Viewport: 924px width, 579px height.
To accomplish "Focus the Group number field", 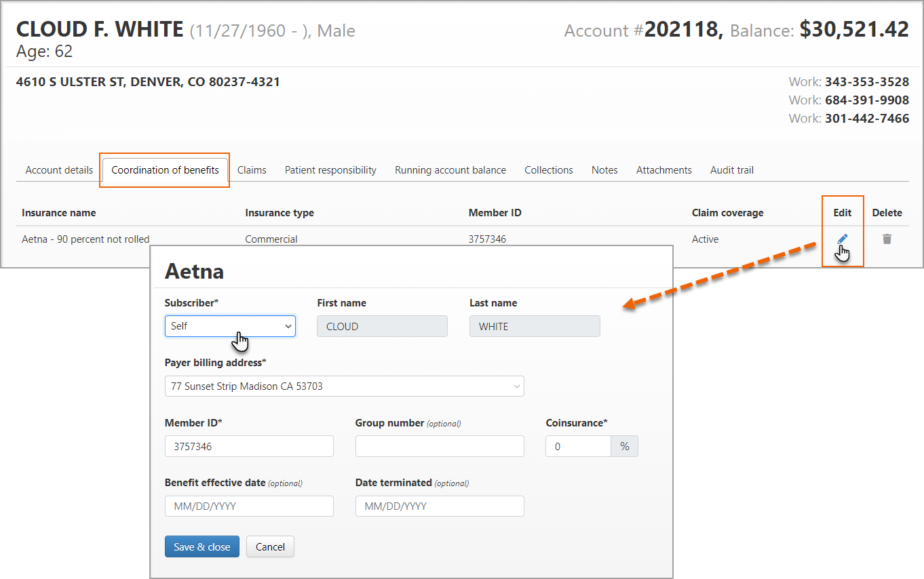I will point(440,447).
